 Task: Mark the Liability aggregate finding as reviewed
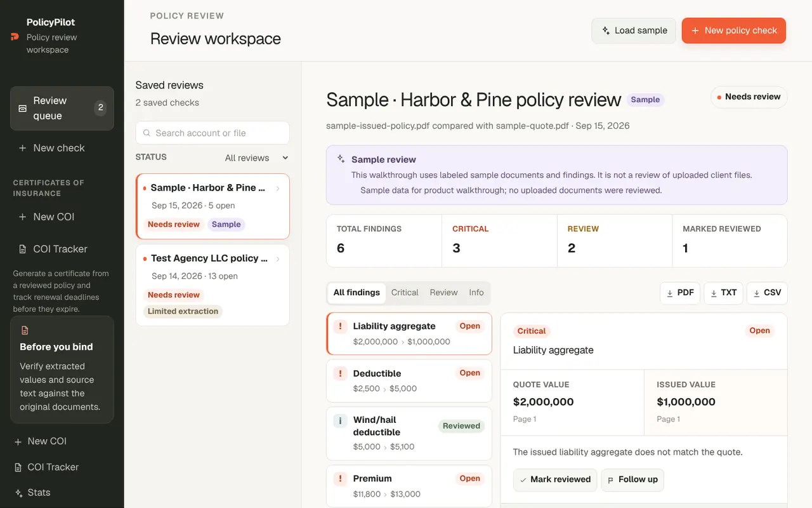[x=555, y=479]
